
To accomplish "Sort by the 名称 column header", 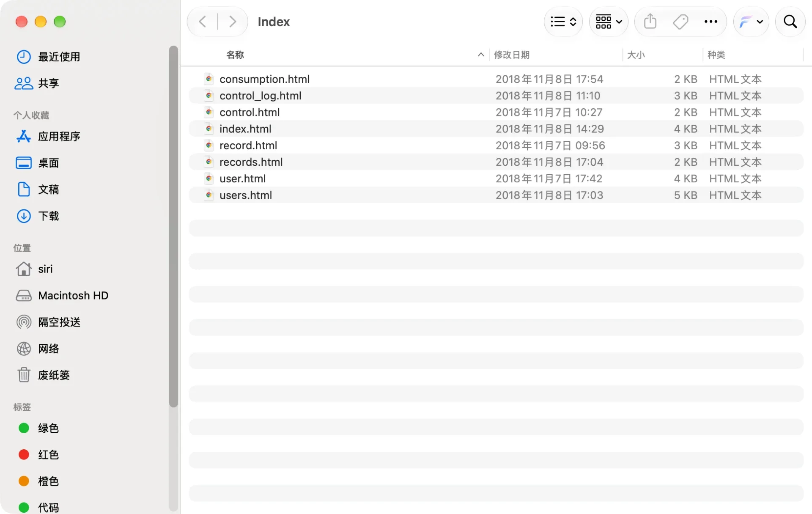I will click(x=235, y=55).
